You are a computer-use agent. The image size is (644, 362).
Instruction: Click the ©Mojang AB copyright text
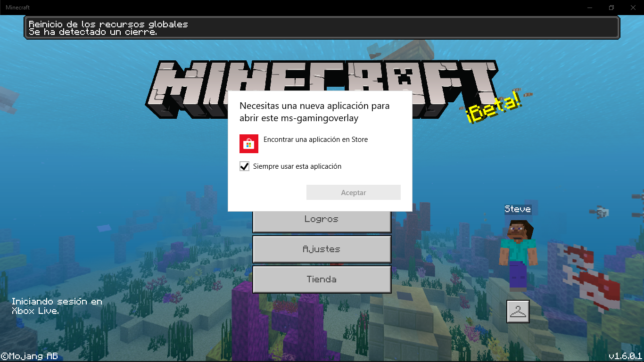30,356
